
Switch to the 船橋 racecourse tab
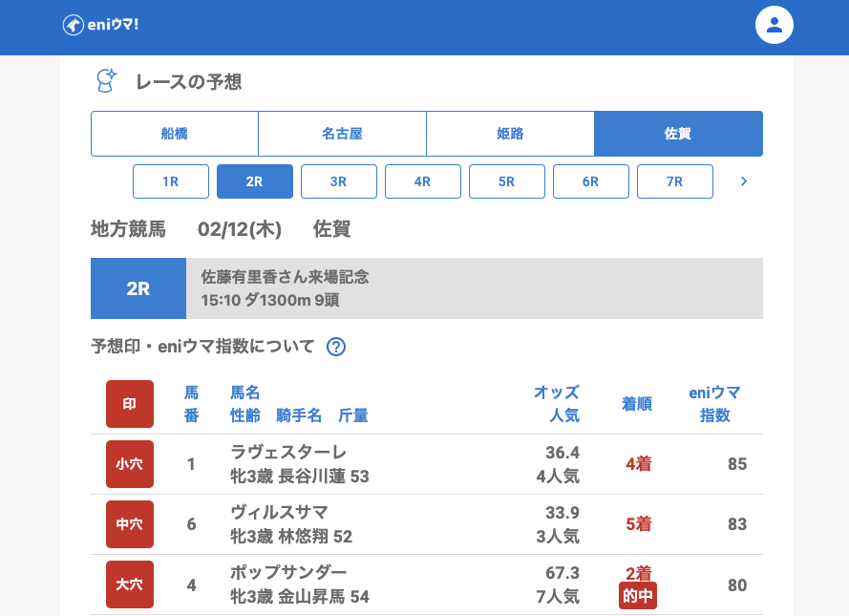(175, 134)
